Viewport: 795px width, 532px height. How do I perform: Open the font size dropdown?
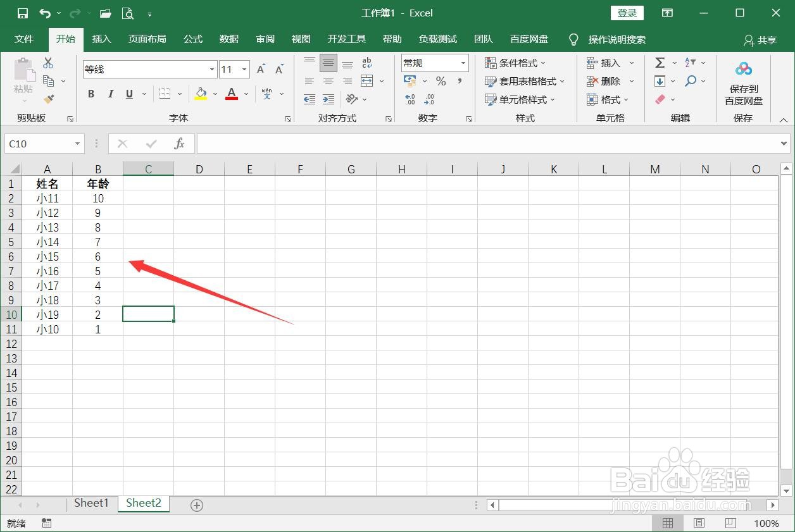244,68
